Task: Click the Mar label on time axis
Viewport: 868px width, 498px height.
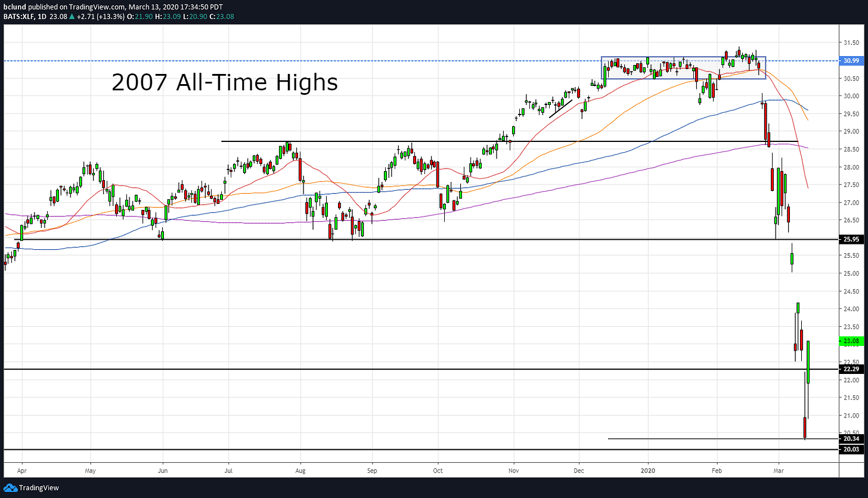Action: pyautogui.click(x=778, y=469)
